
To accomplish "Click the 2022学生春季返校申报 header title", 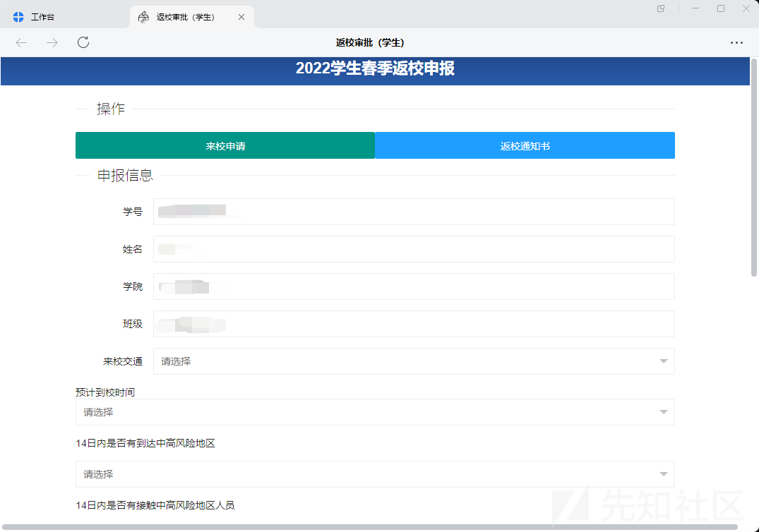I will 375,68.
